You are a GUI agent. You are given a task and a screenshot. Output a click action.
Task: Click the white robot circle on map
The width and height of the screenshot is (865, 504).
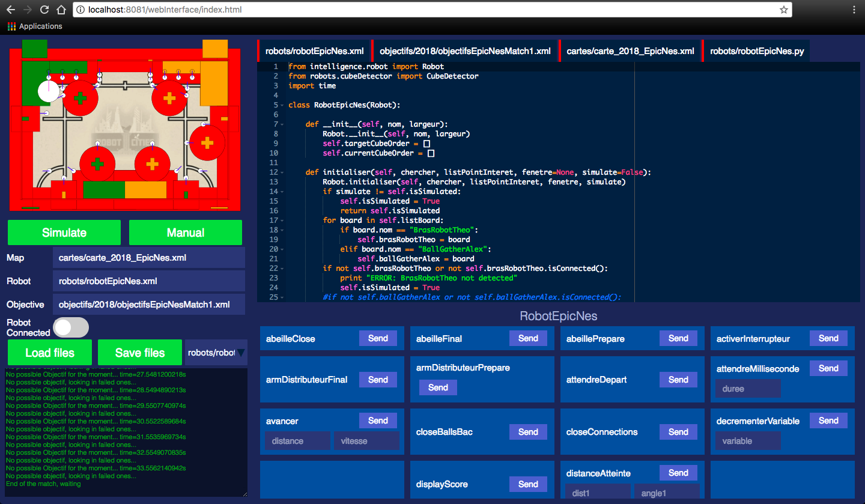point(49,91)
